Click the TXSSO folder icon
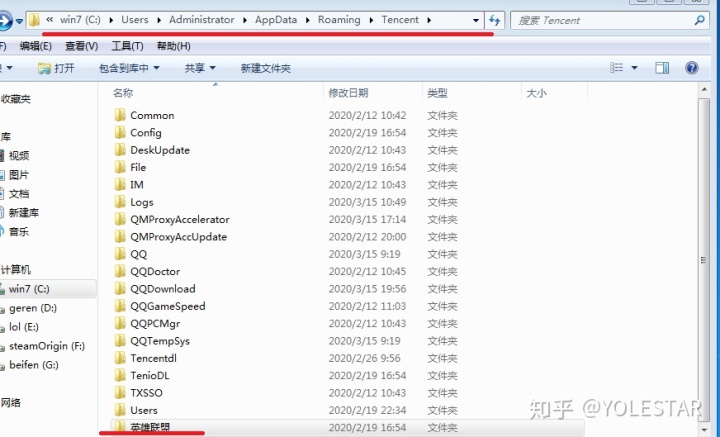Viewport: 720px width, 437px height. point(120,392)
